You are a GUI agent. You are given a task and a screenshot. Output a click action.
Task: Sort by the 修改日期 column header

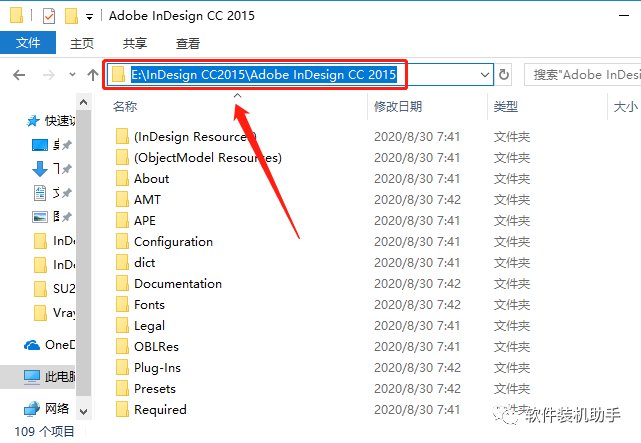tap(398, 107)
